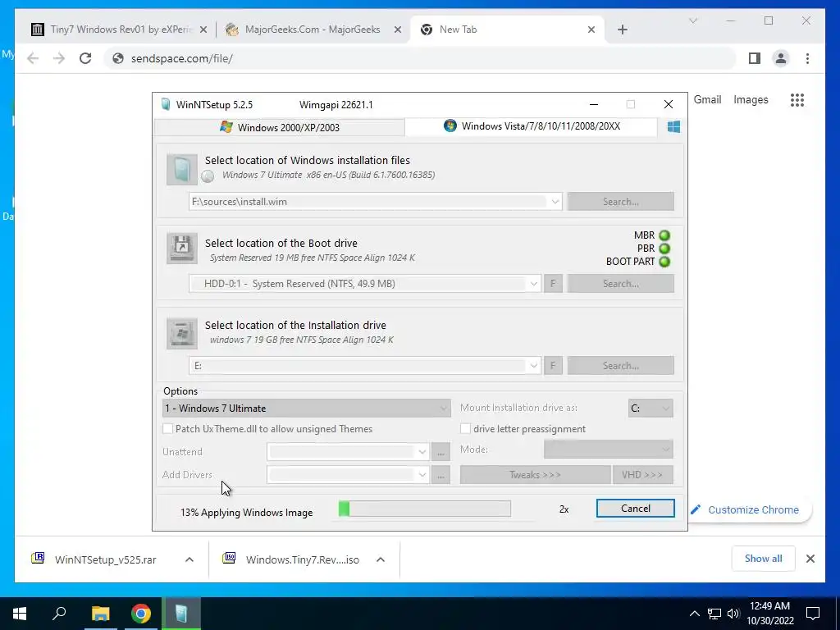The image size is (840, 630).
Task: Open Chrome side panel icon
Action: (x=755, y=58)
